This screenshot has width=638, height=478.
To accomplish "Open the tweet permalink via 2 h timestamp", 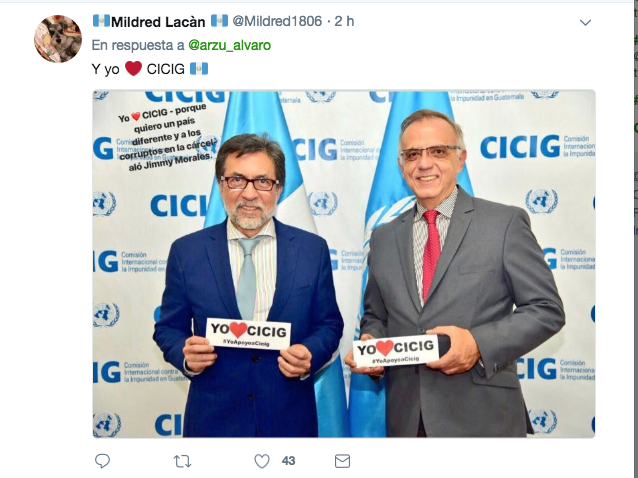I will pos(344,21).
